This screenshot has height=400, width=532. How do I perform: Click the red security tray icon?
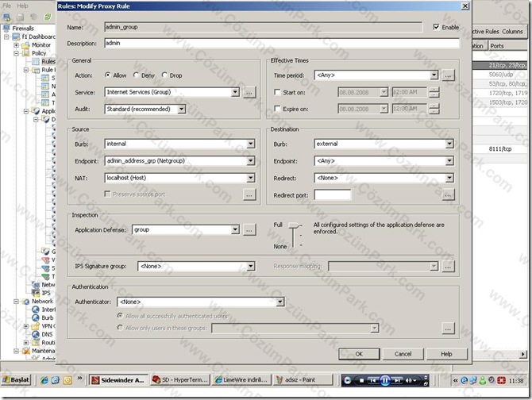click(x=501, y=380)
